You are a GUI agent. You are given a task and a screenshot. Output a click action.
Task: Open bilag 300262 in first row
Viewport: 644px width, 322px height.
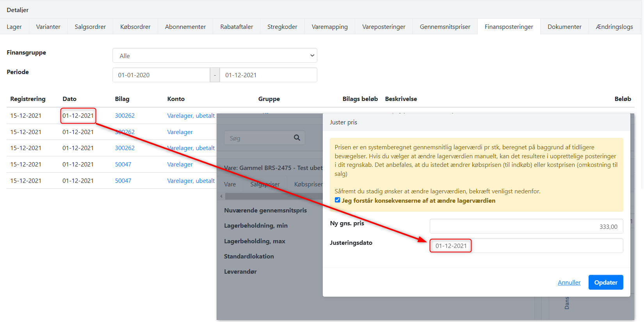125,116
